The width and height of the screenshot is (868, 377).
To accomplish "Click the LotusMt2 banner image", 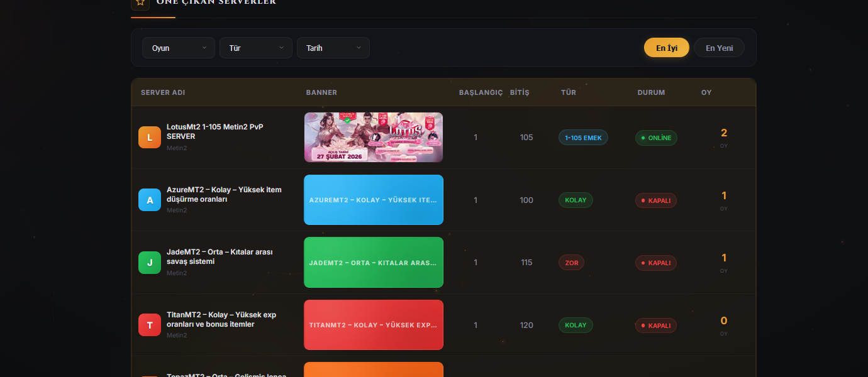I will (374, 138).
